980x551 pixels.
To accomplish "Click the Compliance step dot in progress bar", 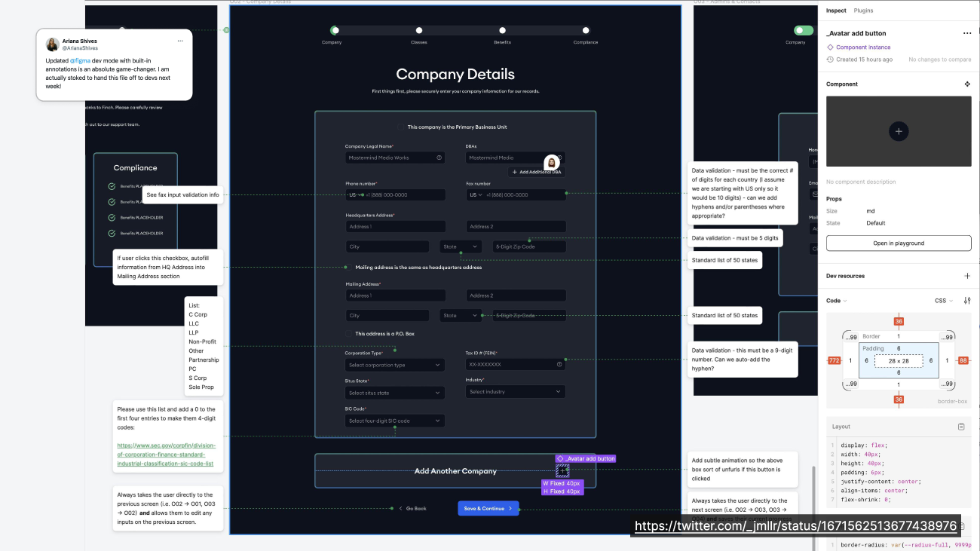I will click(586, 31).
